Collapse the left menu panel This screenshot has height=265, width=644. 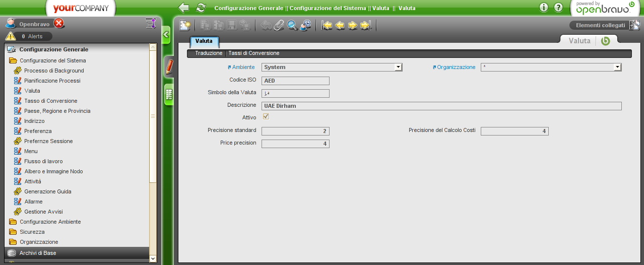166,35
